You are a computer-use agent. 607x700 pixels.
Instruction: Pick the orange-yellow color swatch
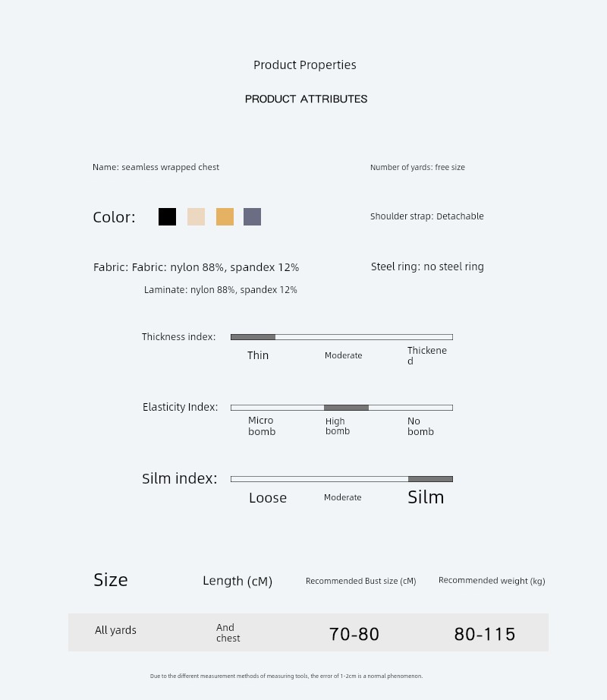pyautogui.click(x=225, y=216)
